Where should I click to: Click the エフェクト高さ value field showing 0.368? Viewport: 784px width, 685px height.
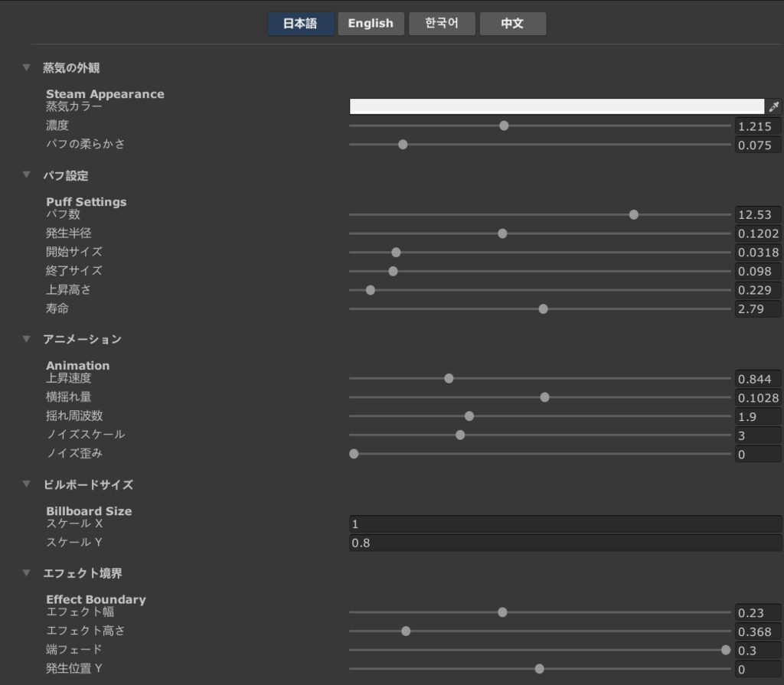click(x=758, y=631)
